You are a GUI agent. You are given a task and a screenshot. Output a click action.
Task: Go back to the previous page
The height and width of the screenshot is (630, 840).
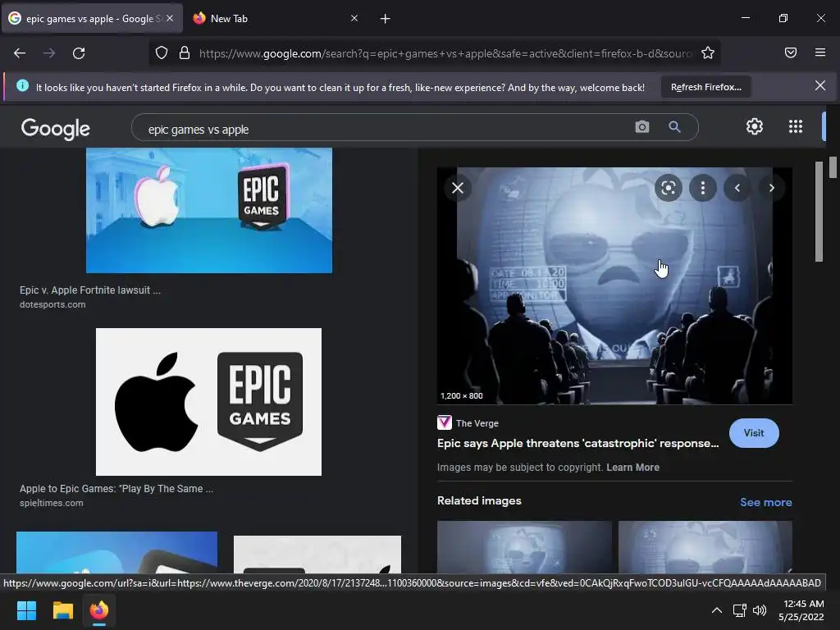tap(20, 53)
